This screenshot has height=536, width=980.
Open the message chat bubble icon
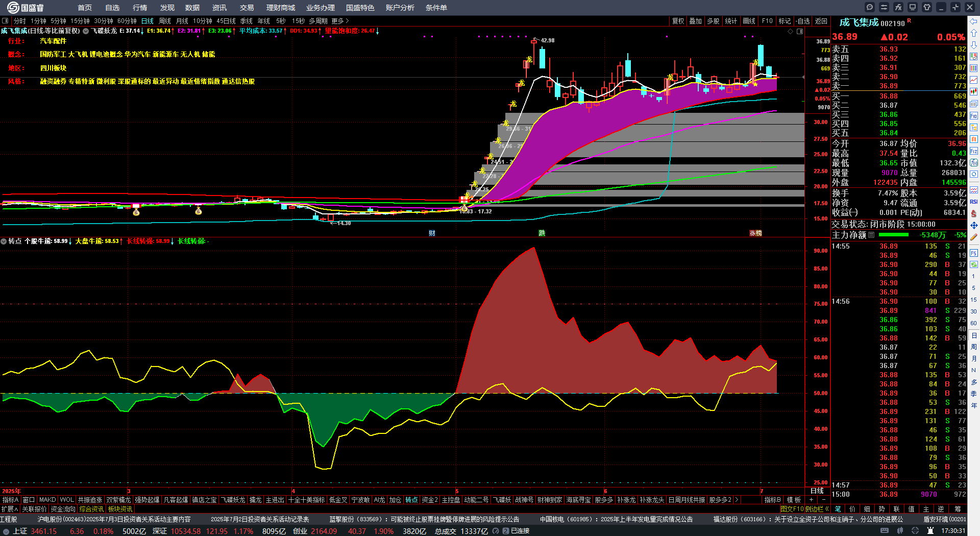tap(870, 7)
